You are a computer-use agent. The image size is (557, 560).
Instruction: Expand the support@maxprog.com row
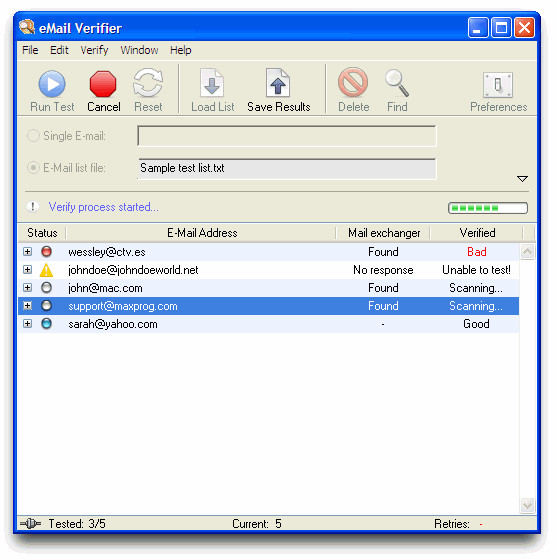tap(27, 306)
